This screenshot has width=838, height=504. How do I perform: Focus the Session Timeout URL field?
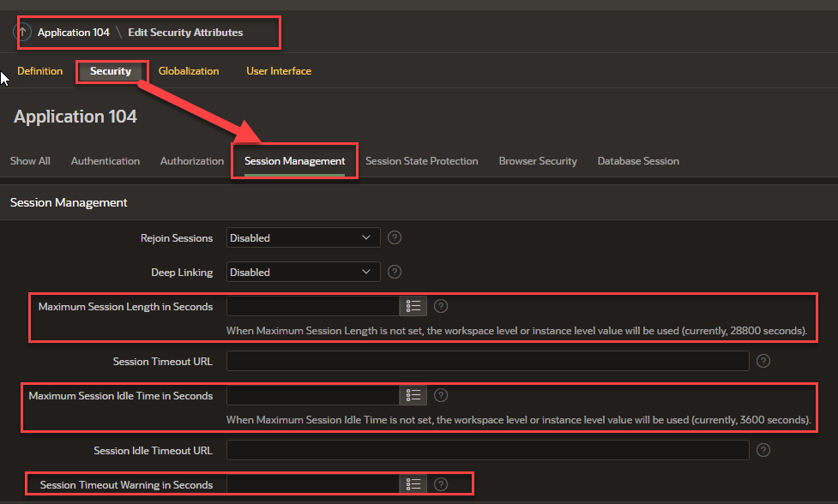point(487,361)
